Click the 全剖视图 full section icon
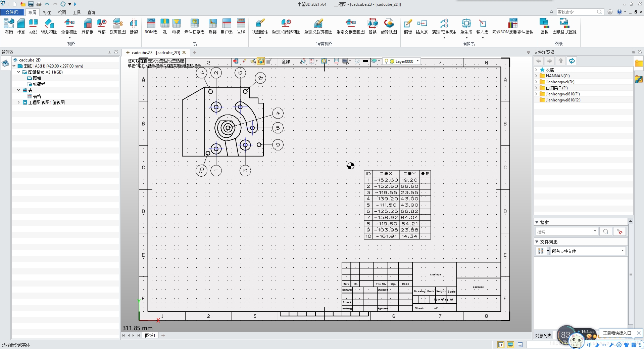 click(x=69, y=26)
